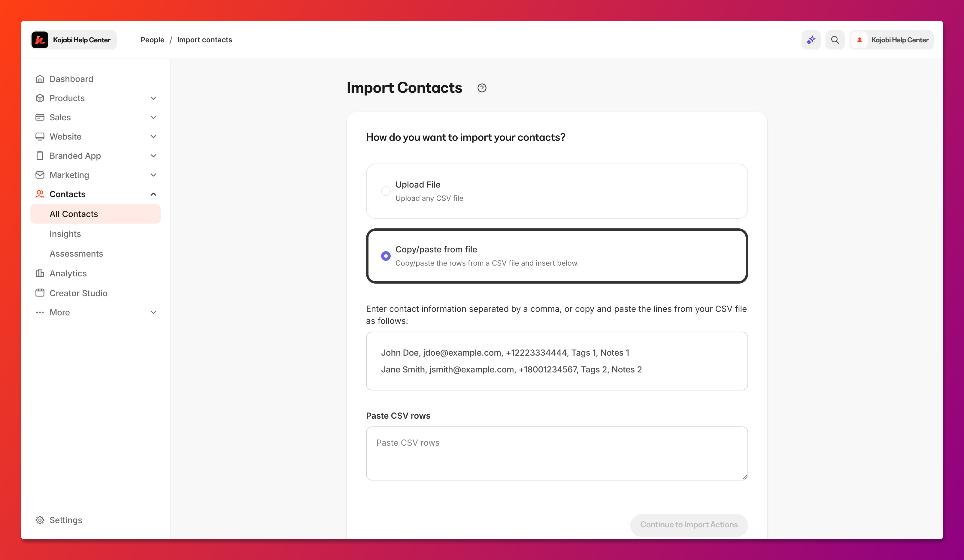Click the Analytics bar chart icon
Screen dimensions: 964x560
pyautogui.click(x=40, y=273)
